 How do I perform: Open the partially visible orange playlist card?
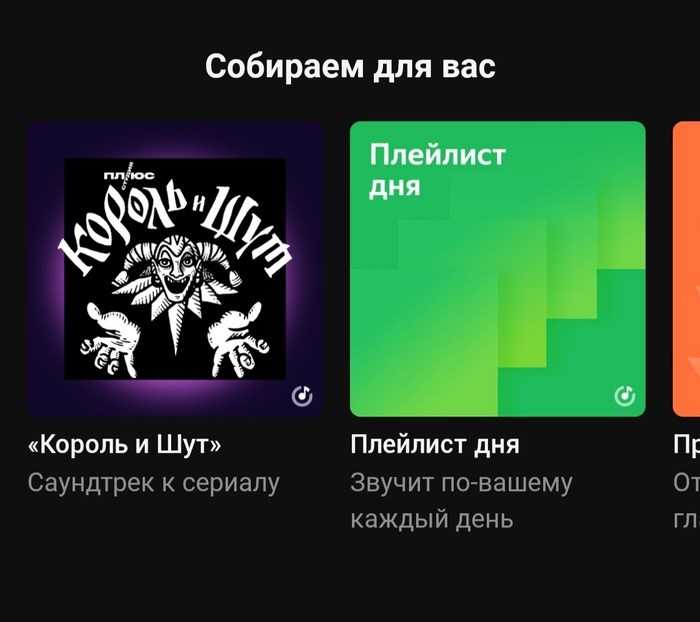686,269
